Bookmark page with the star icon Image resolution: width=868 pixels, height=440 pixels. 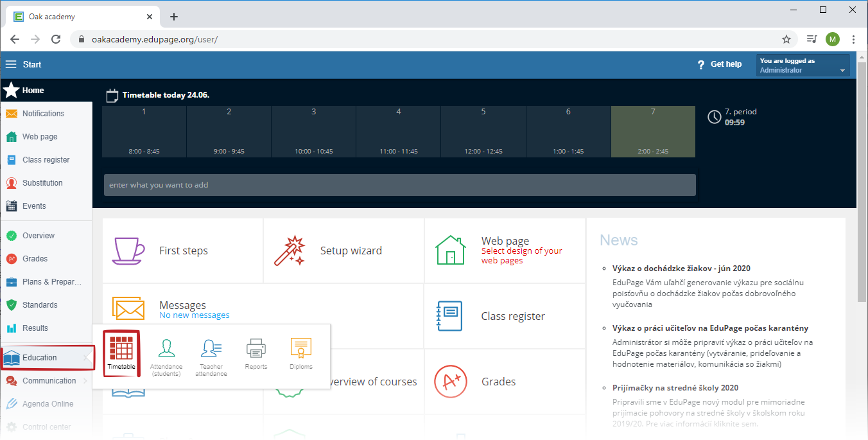click(786, 39)
